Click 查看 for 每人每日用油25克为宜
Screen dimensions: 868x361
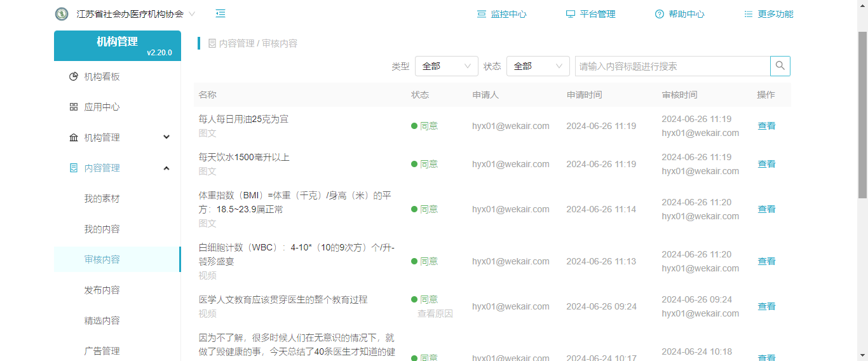tap(766, 126)
